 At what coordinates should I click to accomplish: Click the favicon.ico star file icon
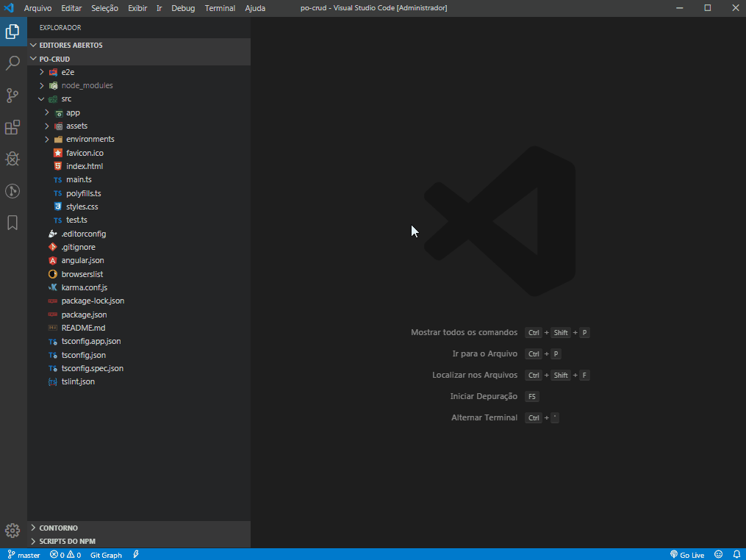click(x=57, y=153)
